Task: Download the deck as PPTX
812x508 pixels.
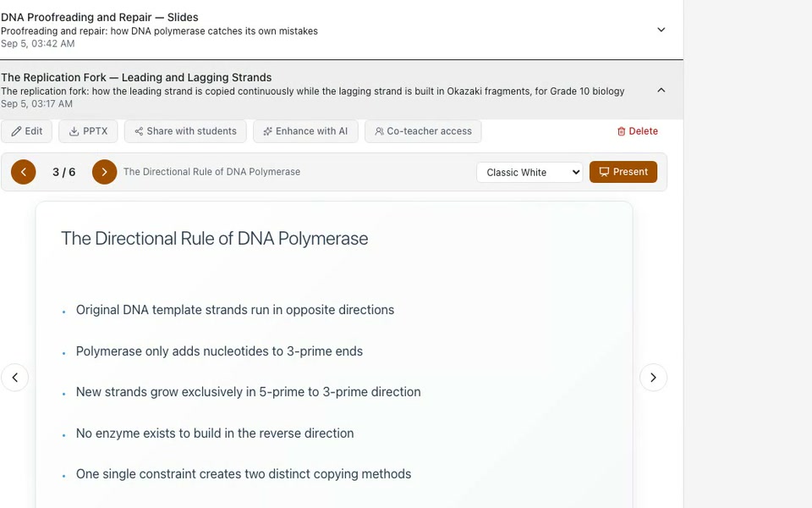Action: [88, 131]
